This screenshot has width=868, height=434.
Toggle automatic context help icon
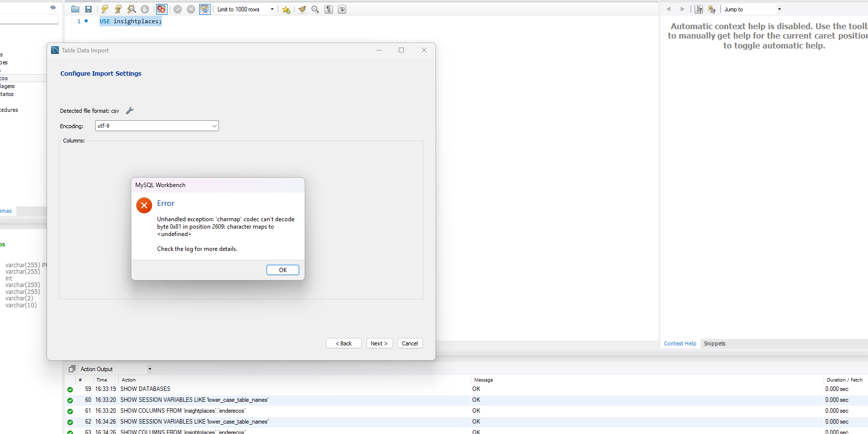[x=699, y=9]
